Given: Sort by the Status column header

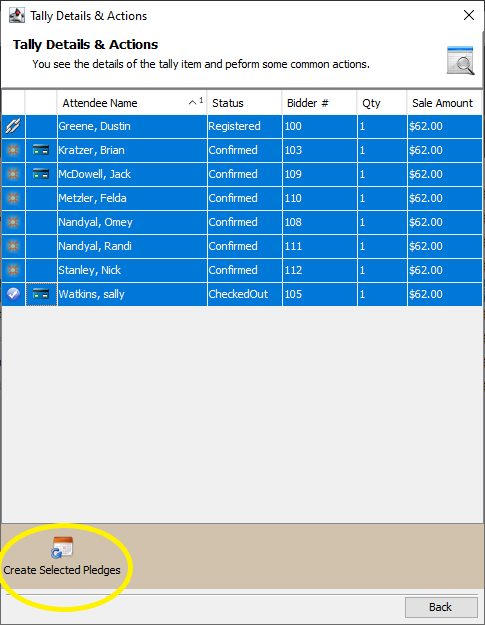Looking at the screenshot, I should coord(244,103).
